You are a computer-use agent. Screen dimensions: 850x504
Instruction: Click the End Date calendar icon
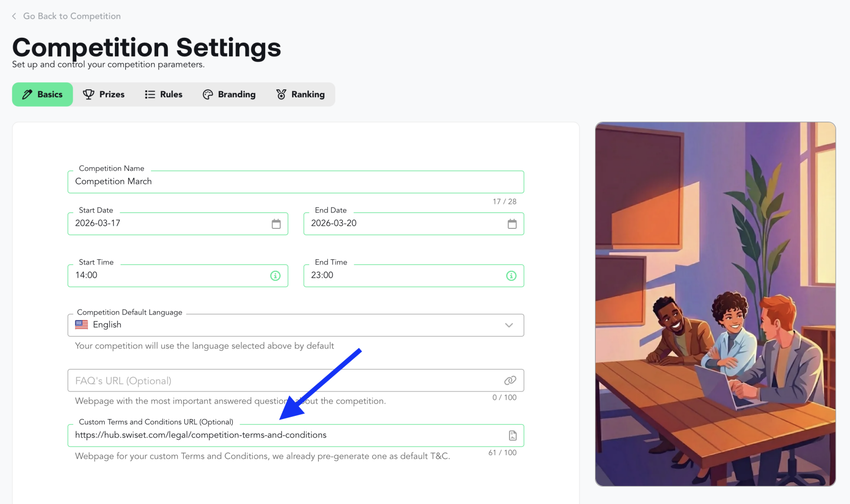pos(512,224)
